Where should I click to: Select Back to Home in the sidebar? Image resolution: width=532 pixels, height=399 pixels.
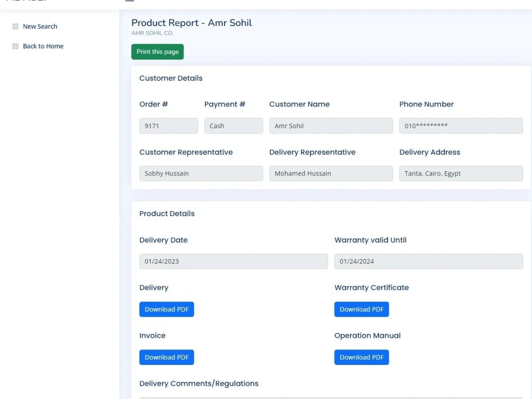click(43, 46)
